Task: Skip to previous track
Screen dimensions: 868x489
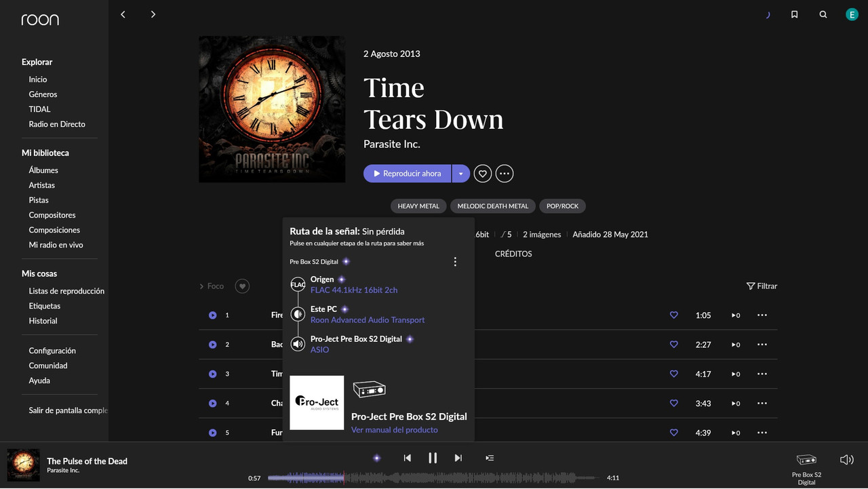Action: pos(407,458)
